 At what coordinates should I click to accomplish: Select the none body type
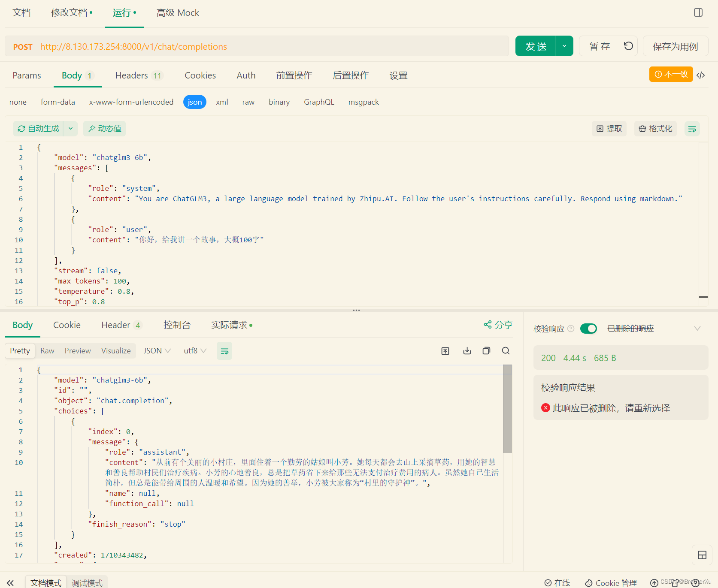point(18,102)
